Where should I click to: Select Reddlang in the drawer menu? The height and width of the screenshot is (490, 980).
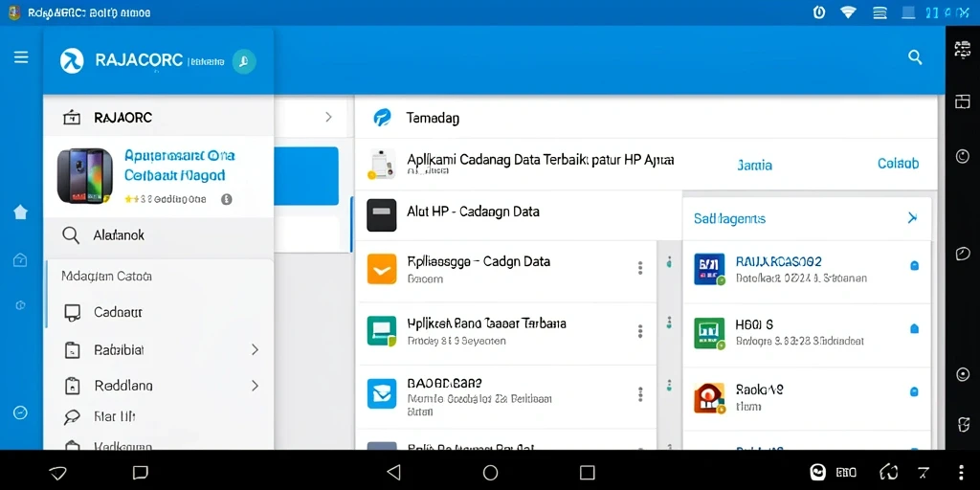(159, 386)
